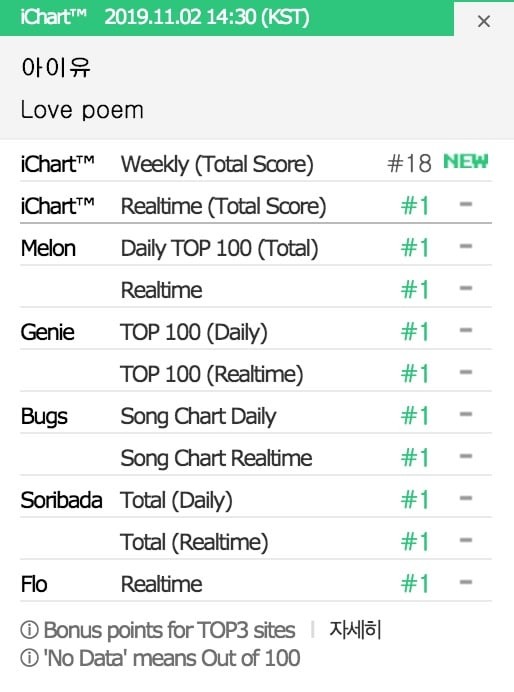Click the #18 weekly rank number

point(409,164)
